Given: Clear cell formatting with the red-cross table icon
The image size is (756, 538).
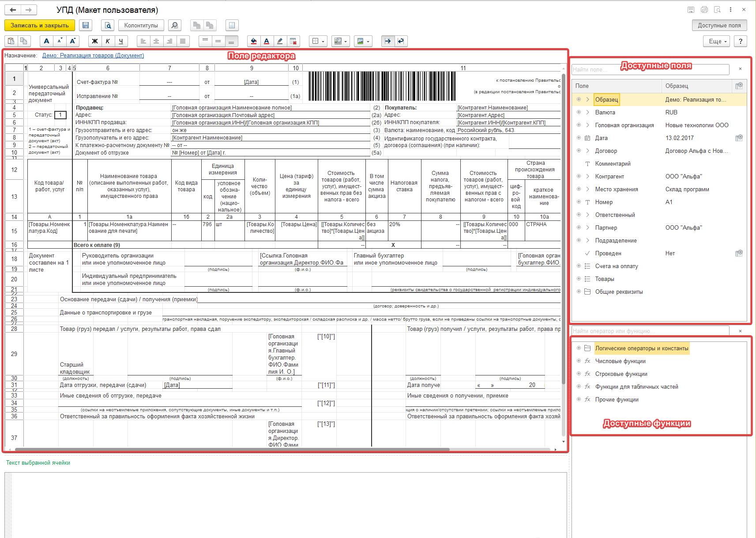Looking at the screenshot, I should (293, 41).
